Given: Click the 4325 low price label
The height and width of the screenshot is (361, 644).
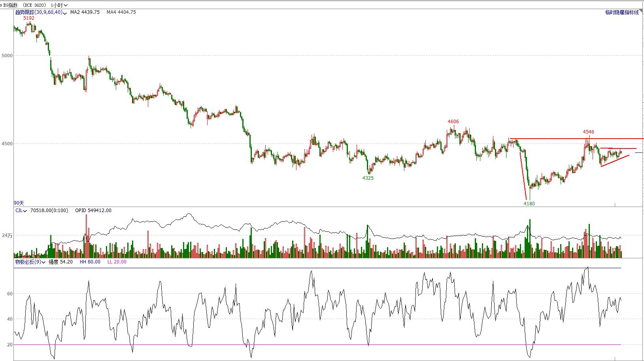Looking at the screenshot, I should (368, 178).
